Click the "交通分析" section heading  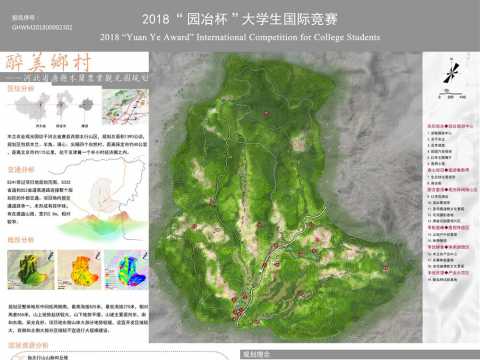pyautogui.click(x=21, y=170)
